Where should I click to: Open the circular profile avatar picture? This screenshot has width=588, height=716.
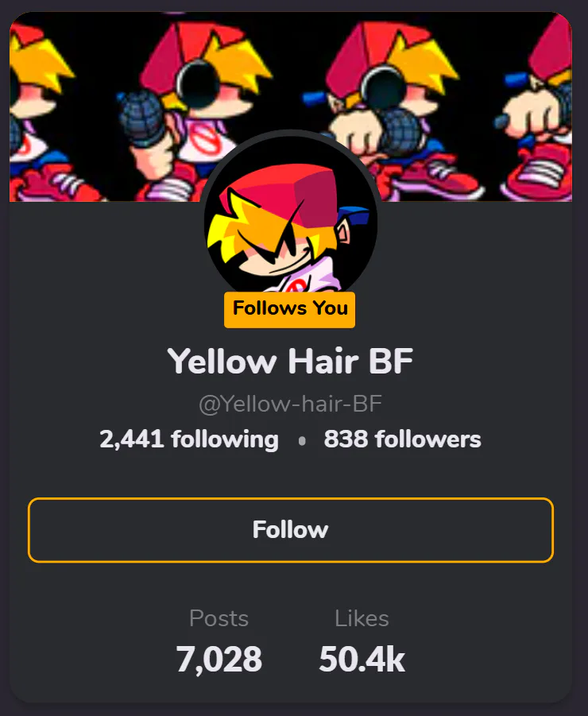pos(290,219)
